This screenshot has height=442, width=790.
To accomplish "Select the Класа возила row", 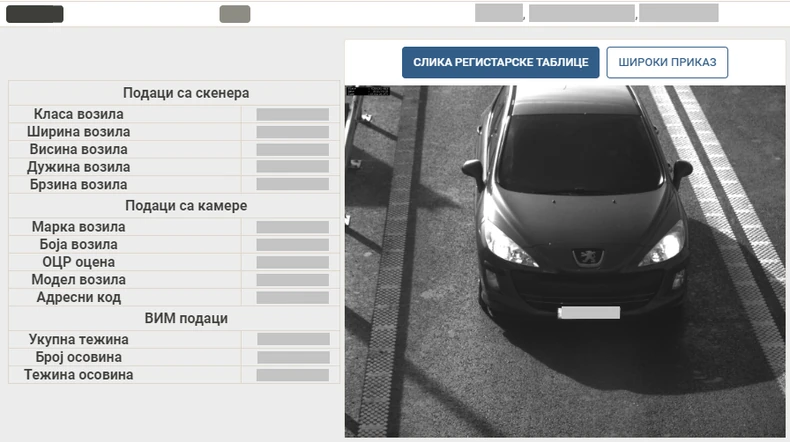I will tap(174, 114).
